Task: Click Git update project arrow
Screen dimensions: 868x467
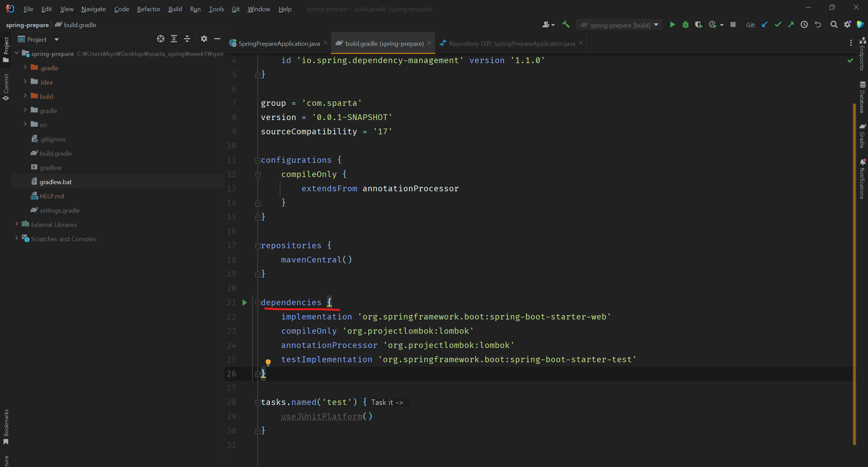Action: [764, 25]
